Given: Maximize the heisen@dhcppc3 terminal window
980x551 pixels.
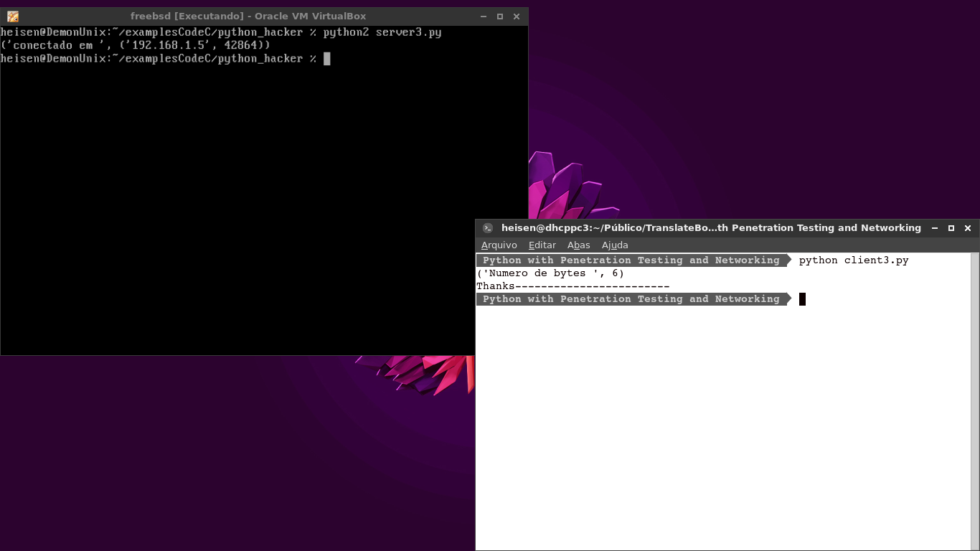Looking at the screenshot, I should pyautogui.click(x=951, y=228).
